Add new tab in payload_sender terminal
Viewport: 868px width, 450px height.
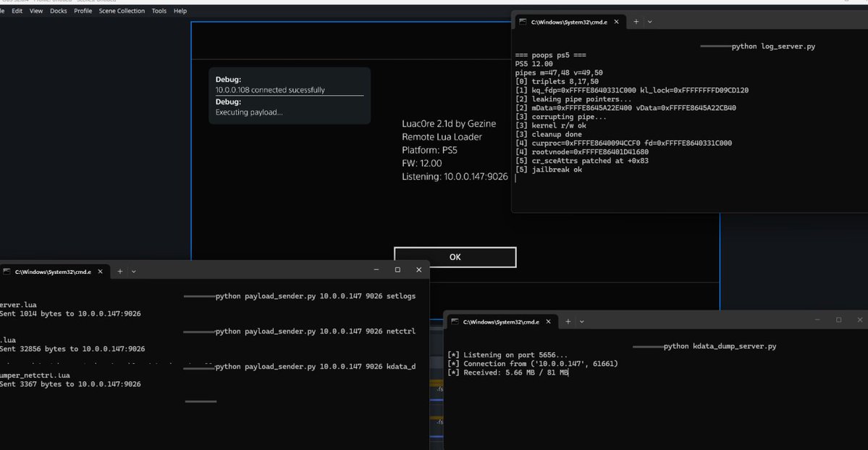pos(119,272)
